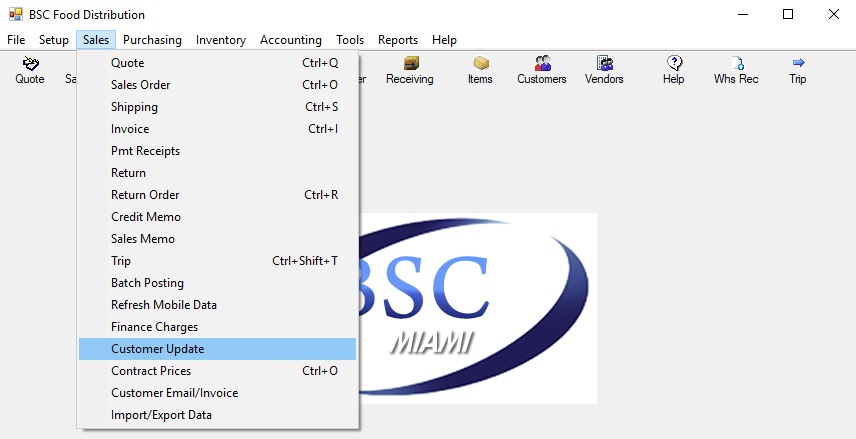Choose Import/Export Data entry
The width and height of the screenshot is (856, 439).
tap(217, 415)
